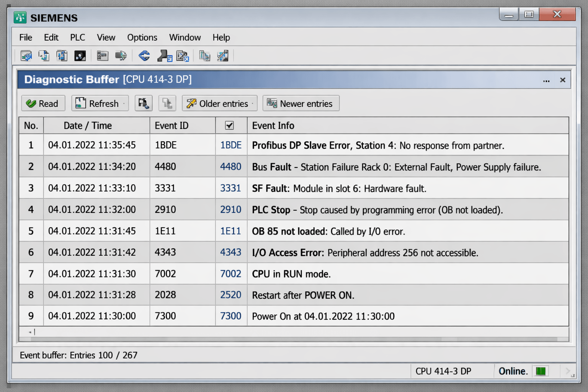Close the Diagnostic Buffer panel
Image resolution: width=588 pixels, height=392 pixels.
(x=563, y=80)
